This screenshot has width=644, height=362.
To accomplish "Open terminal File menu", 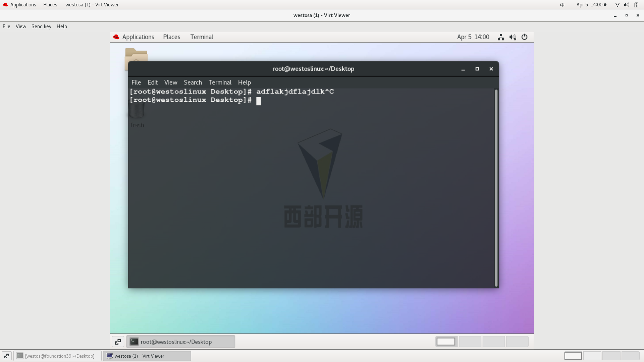I will click(x=136, y=82).
